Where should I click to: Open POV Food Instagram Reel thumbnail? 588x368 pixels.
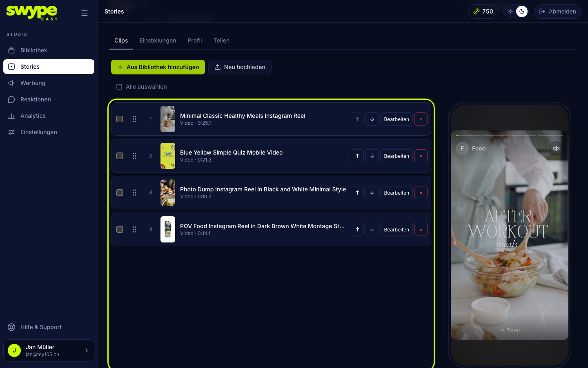(x=168, y=229)
